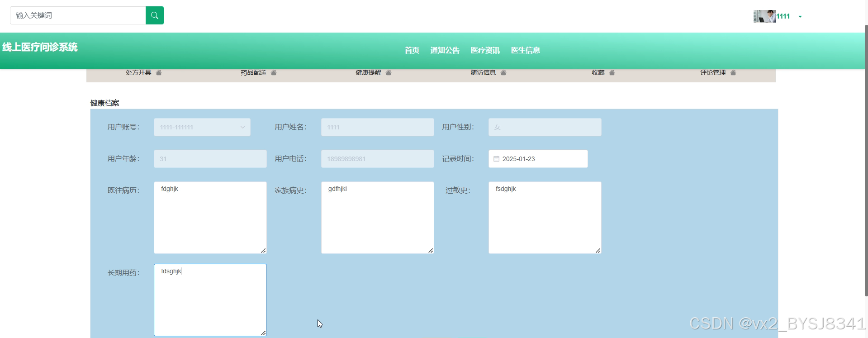This screenshot has width=868, height=338.
Task: Click the home icon beside 随访信息
Action: (503, 72)
